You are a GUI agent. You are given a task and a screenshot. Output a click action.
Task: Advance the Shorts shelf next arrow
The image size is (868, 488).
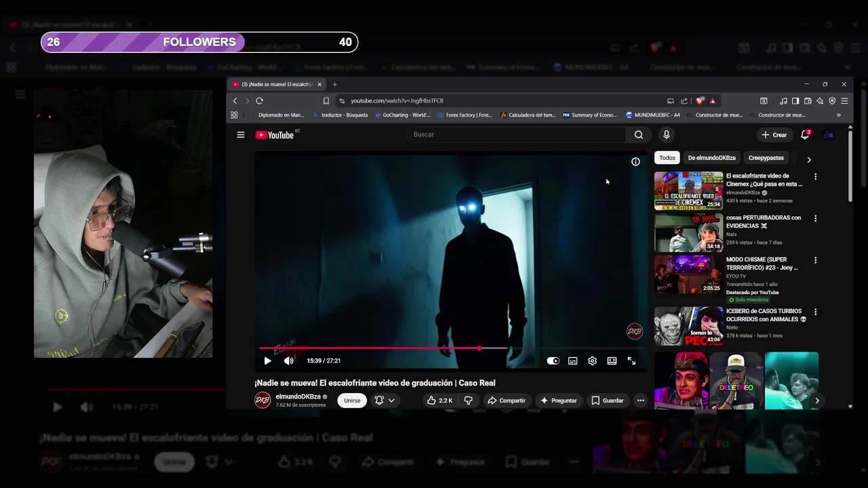tap(816, 401)
